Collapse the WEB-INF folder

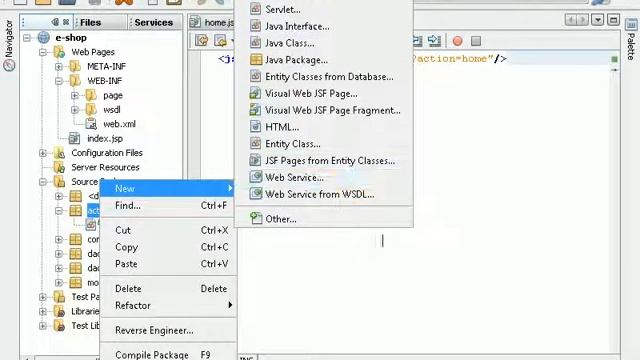pyautogui.click(x=59, y=81)
